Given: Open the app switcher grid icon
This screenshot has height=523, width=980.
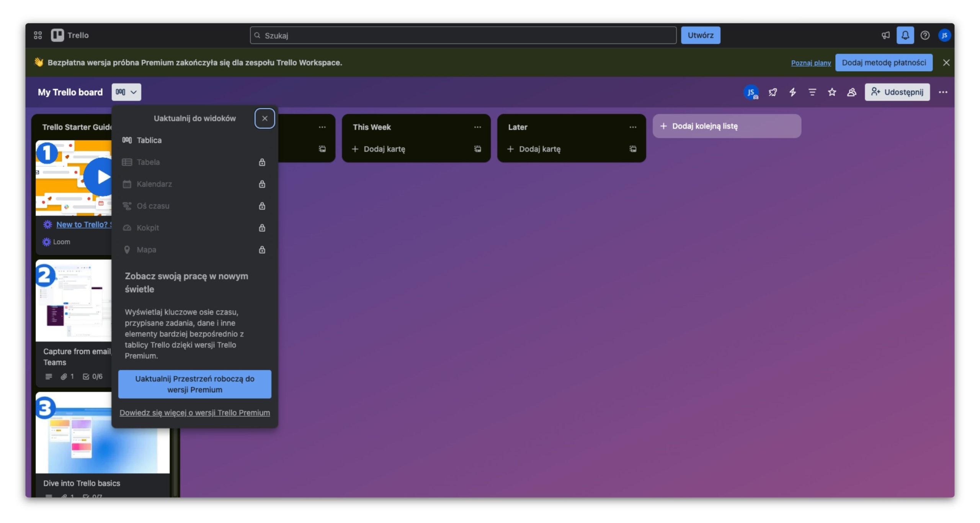Looking at the screenshot, I should 38,35.
